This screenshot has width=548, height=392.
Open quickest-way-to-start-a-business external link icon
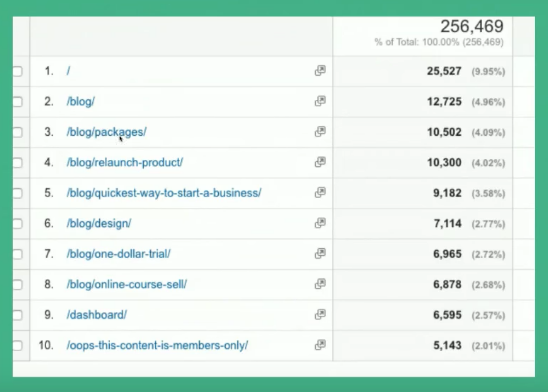(320, 192)
